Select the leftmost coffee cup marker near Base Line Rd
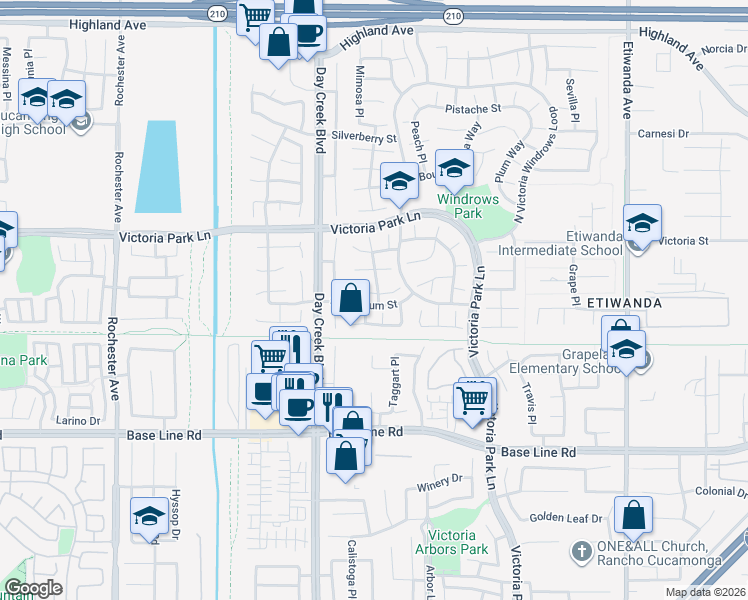The height and width of the screenshot is (600, 748). [x=260, y=393]
